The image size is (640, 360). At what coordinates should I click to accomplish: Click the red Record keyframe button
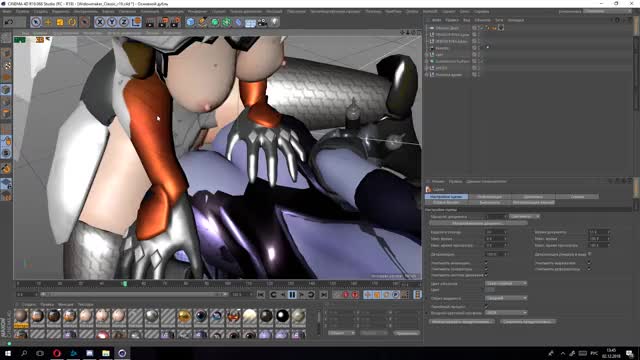[x=346, y=294]
